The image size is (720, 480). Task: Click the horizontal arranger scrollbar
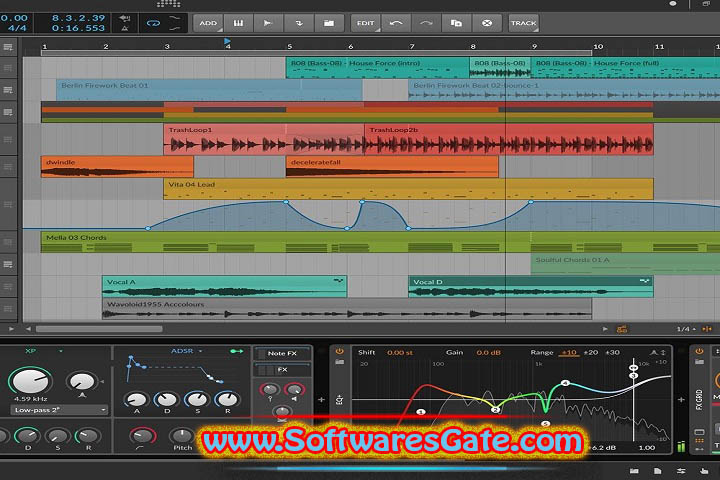point(99,329)
